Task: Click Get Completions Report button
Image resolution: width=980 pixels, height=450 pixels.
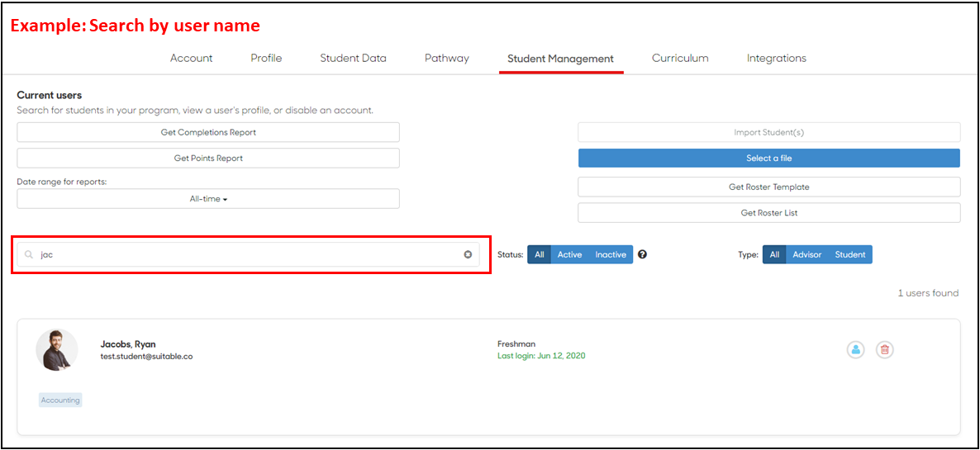Action: point(208,132)
